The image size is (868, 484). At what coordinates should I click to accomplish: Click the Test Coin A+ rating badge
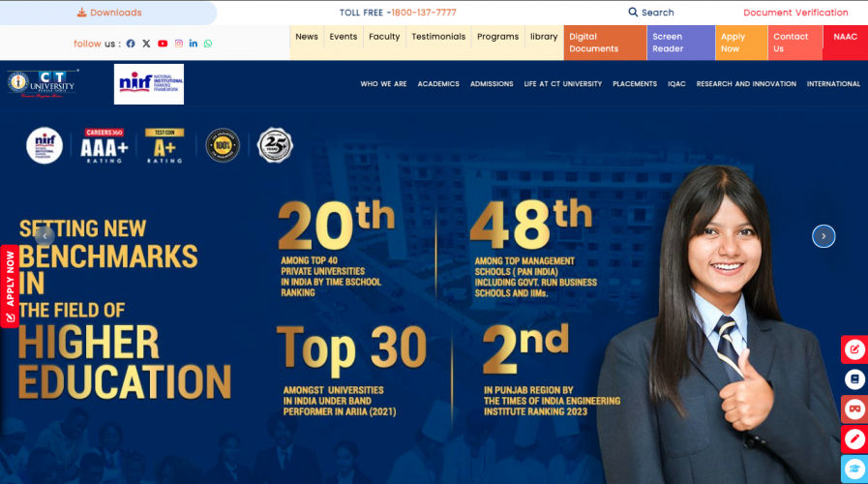point(165,145)
